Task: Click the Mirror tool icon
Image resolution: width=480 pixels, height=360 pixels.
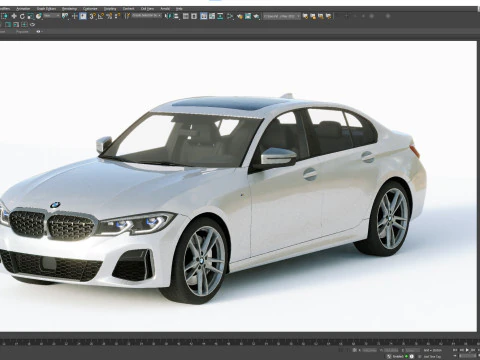Action: (x=168, y=16)
